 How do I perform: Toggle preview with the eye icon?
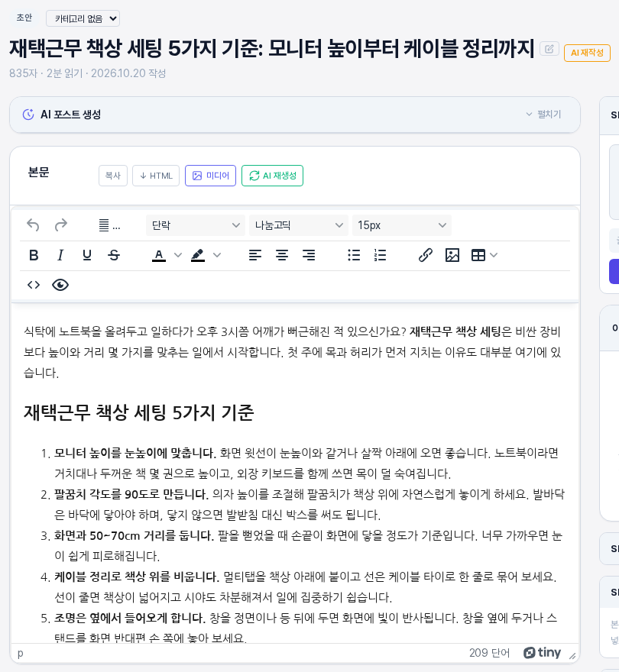[60, 285]
